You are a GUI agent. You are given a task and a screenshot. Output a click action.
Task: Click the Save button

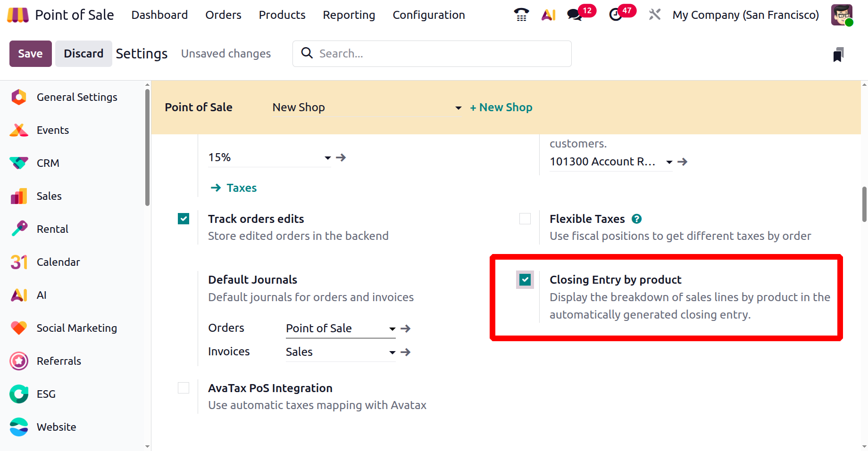point(30,54)
